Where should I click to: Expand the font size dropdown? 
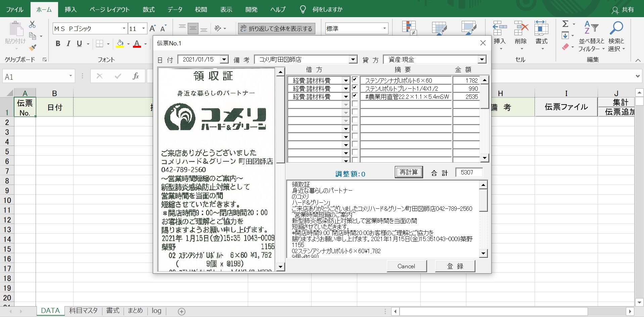coord(144,29)
